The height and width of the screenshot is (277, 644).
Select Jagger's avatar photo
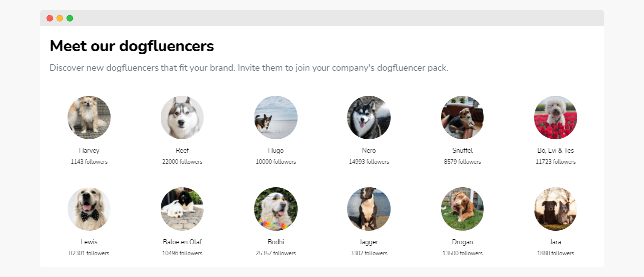pyautogui.click(x=369, y=209)
